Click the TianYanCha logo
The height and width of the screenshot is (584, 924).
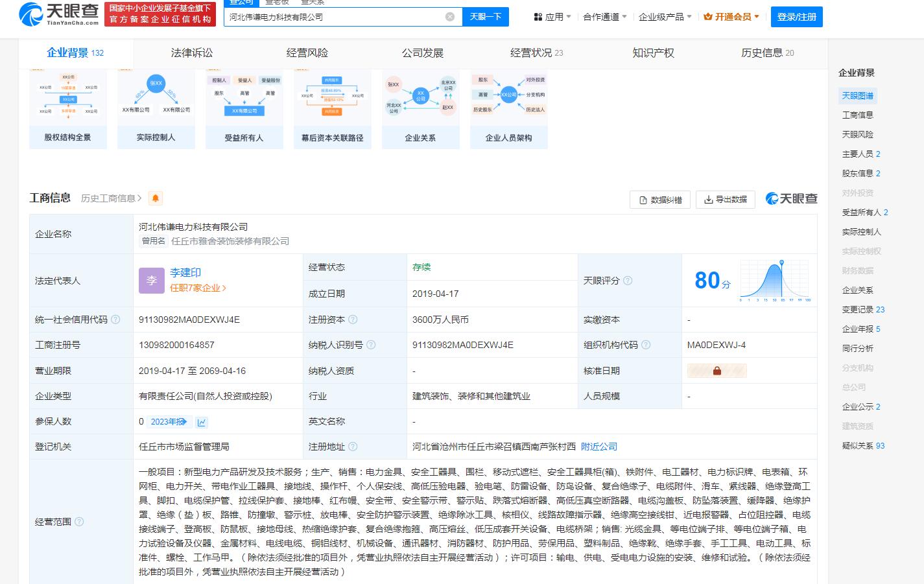click(59, 14)
